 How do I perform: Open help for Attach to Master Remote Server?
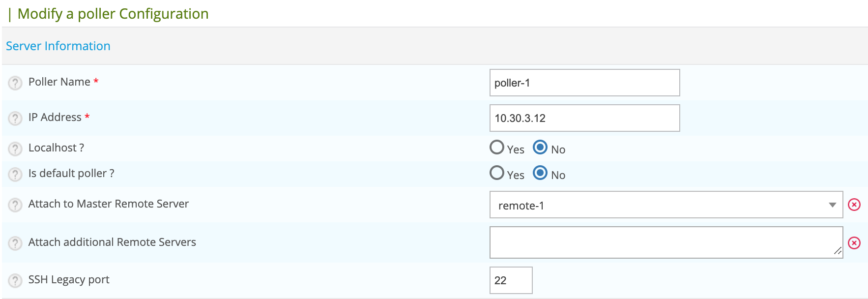[15, 205]
